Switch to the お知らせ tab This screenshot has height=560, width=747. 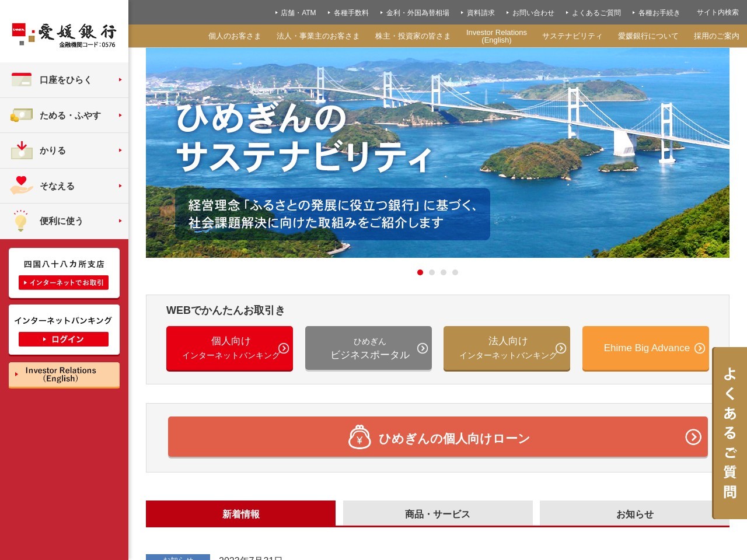coord(634,513)
